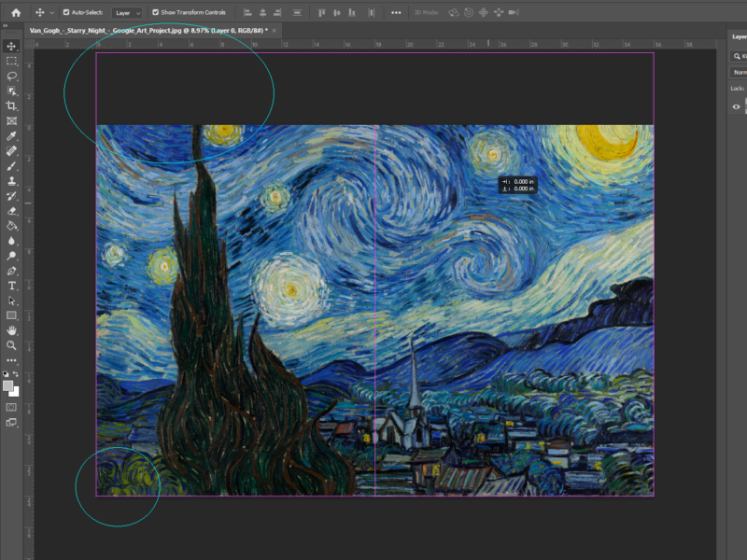747x560 pixels.
Task: Uncheck Show Transform Controls
Action: [x=155, y=13]
